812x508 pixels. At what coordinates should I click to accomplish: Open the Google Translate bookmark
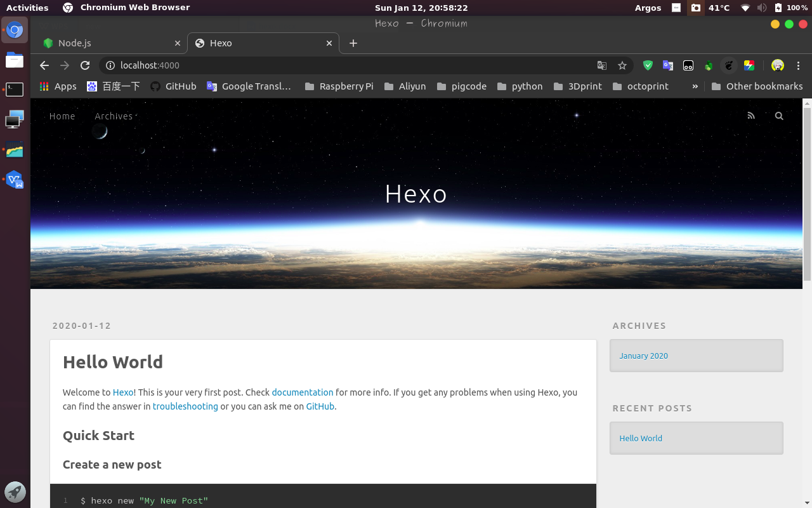tap(249, 86)
